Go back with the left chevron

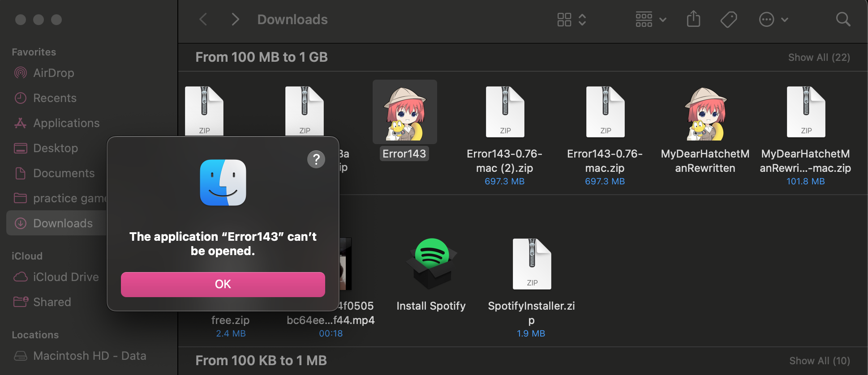[x=203, y=19]
